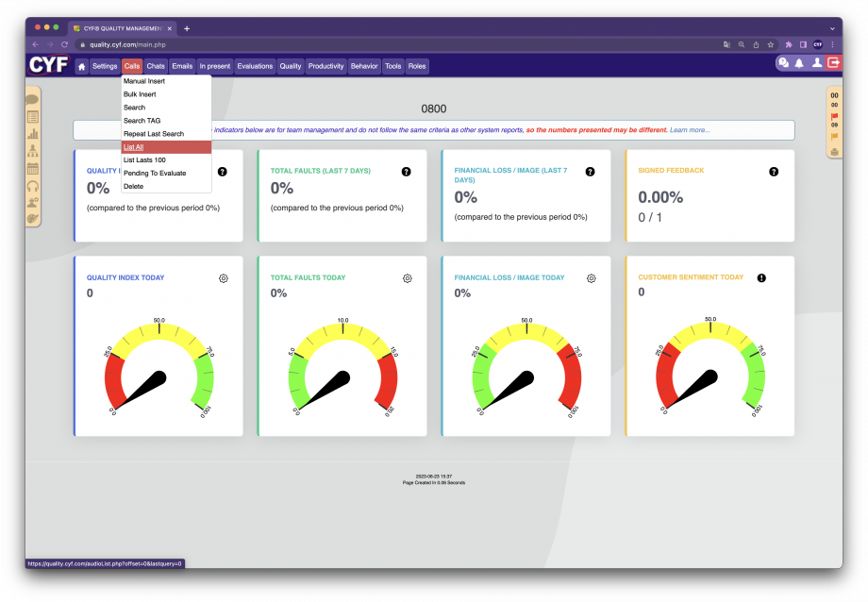Expand the Tools menu dropdown

[x=392, y=66]
